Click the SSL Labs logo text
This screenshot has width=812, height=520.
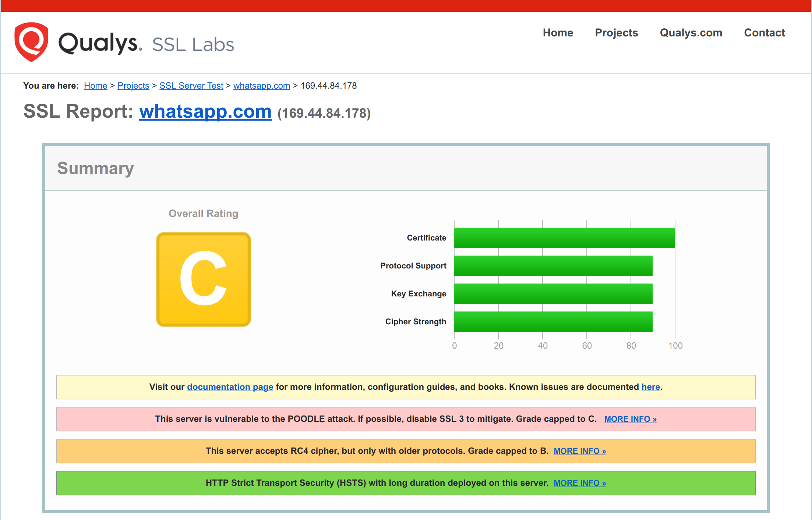click(x=193, y=44)
